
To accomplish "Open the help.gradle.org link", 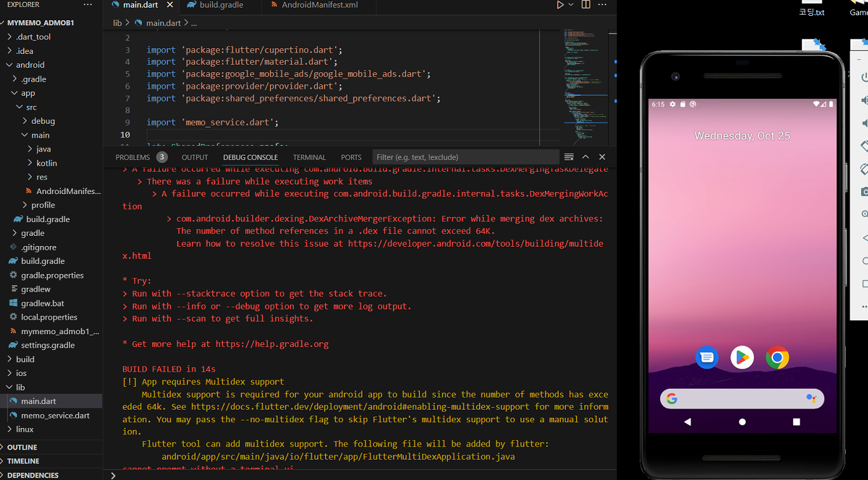I will [272, 344].
